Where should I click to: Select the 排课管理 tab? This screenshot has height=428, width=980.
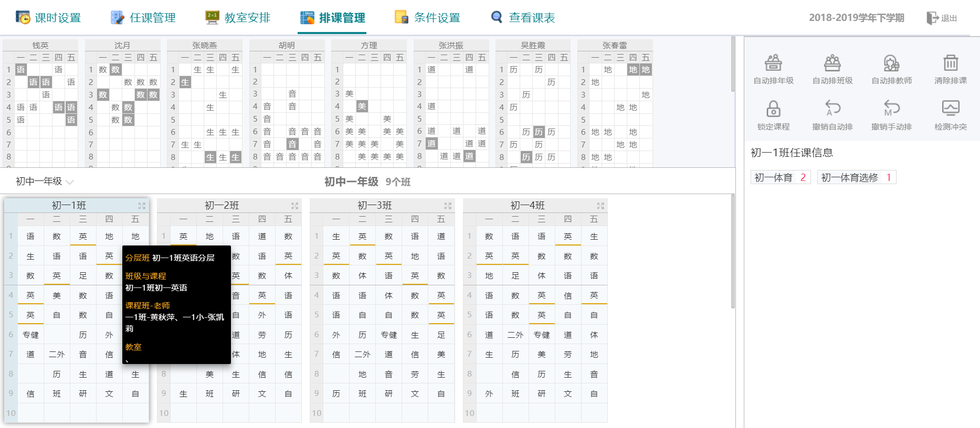click(333, 18)
